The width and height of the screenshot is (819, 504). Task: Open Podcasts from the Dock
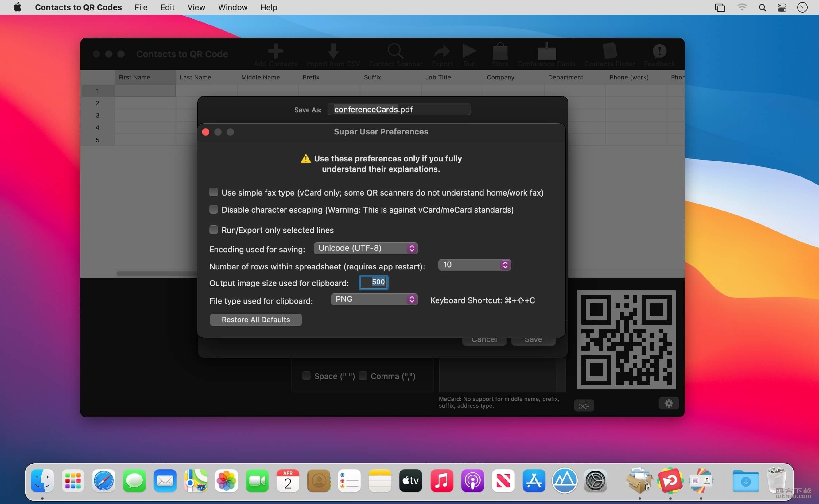point(472,481)
